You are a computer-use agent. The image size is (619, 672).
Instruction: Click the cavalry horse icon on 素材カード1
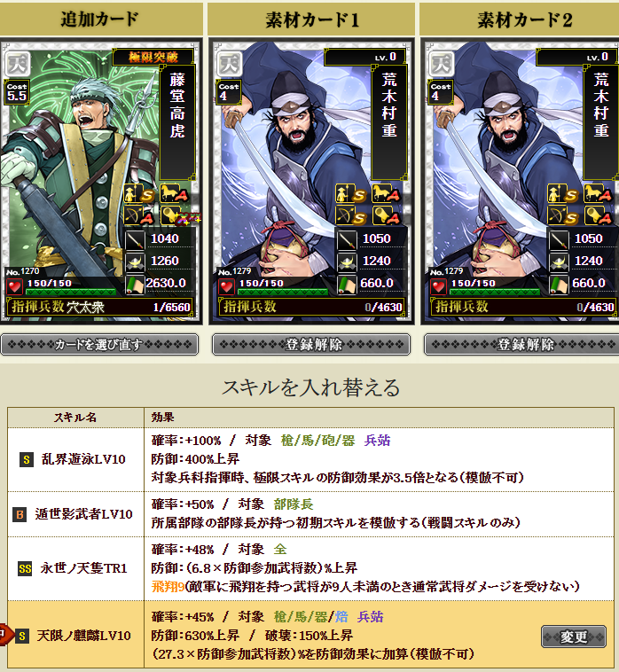[x=386, y=193]
